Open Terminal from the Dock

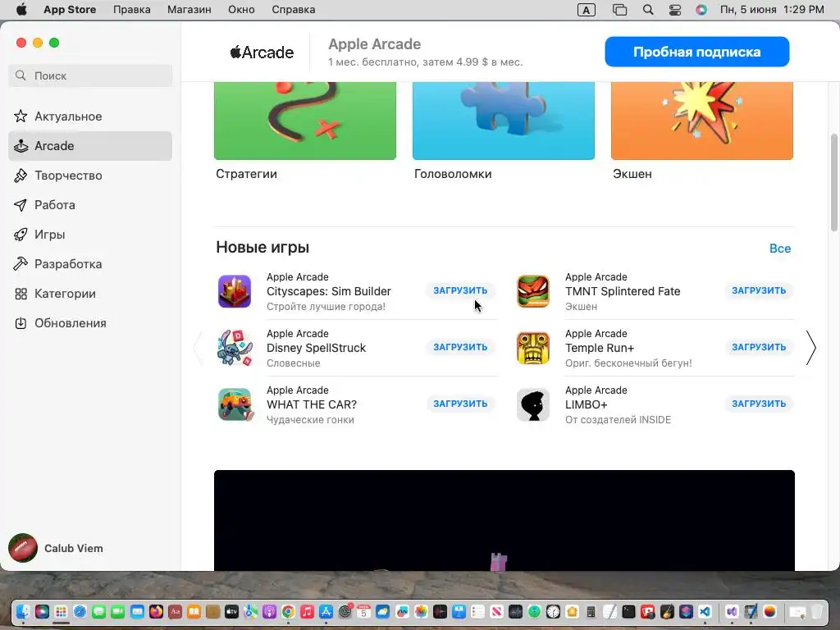(629, 611)
